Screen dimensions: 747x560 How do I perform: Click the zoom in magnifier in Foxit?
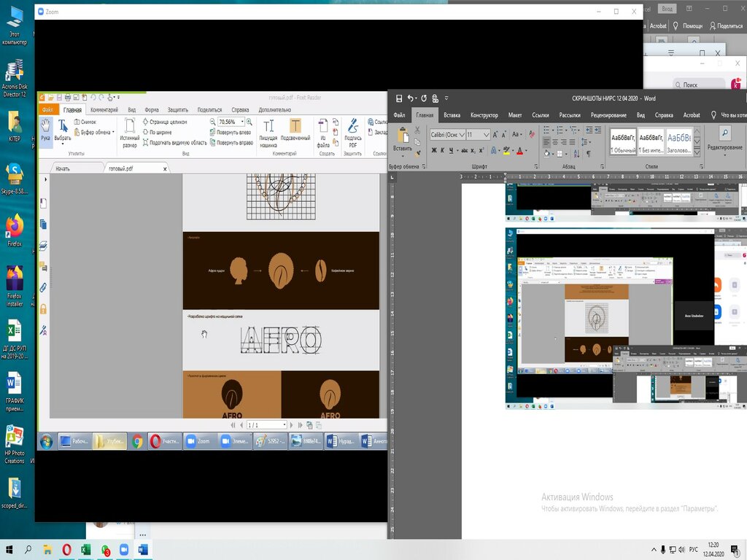249,122
